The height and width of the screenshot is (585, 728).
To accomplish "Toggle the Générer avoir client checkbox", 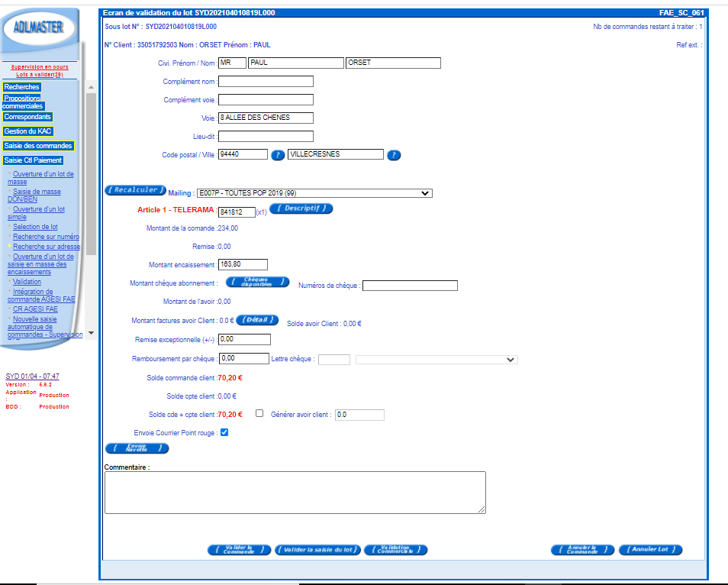I will click(x=259, y=413).
